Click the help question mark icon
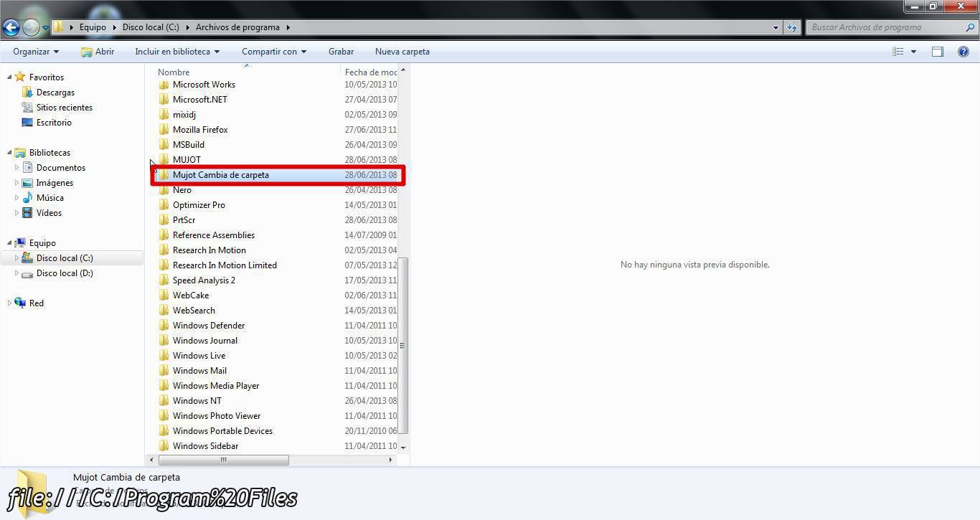 (x=963, y=52)
